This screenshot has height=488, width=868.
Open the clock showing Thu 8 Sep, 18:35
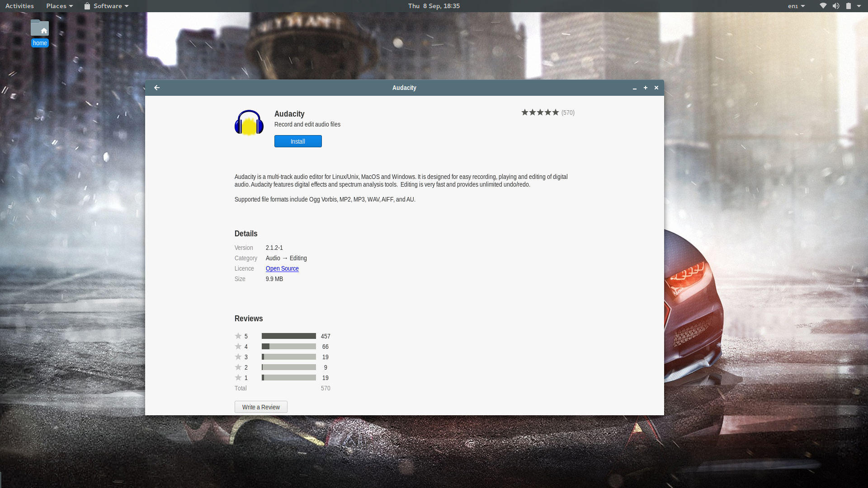434,6
